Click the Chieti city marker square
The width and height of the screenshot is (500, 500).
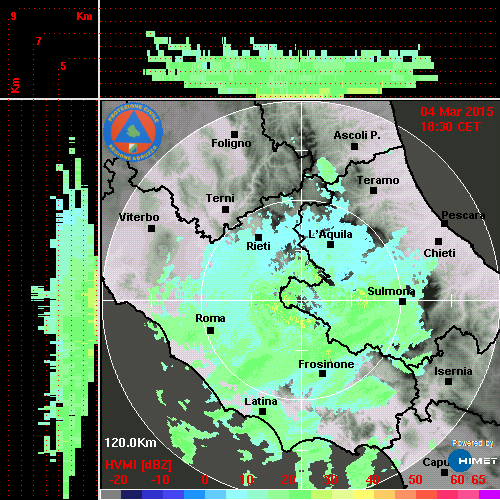(x=439, y=241)
